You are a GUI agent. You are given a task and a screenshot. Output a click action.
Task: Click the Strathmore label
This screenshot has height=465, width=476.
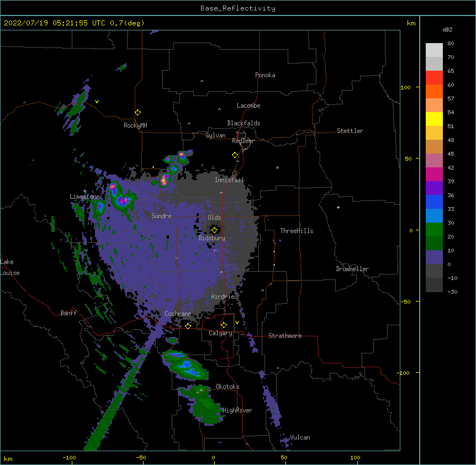285,336
